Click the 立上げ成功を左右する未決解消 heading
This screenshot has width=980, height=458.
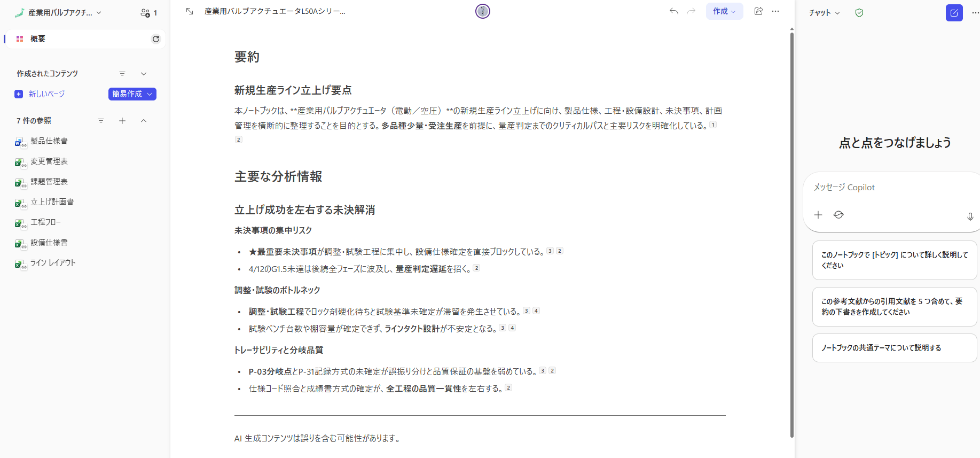305,210
